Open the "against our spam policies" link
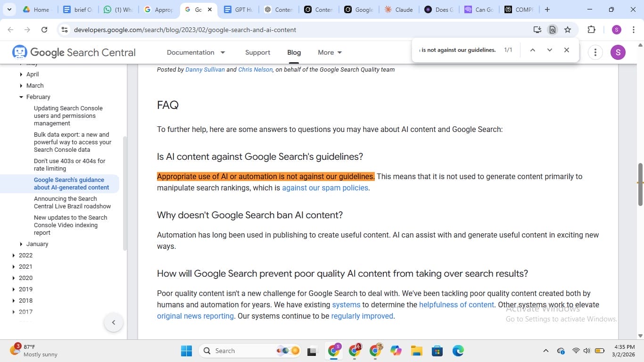 325,188
